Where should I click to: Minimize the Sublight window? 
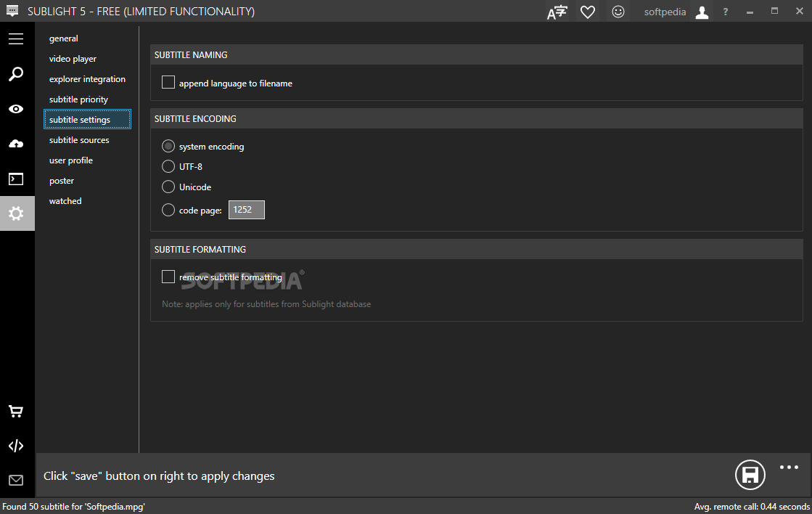pyautogui.click(x=750, y=12)
